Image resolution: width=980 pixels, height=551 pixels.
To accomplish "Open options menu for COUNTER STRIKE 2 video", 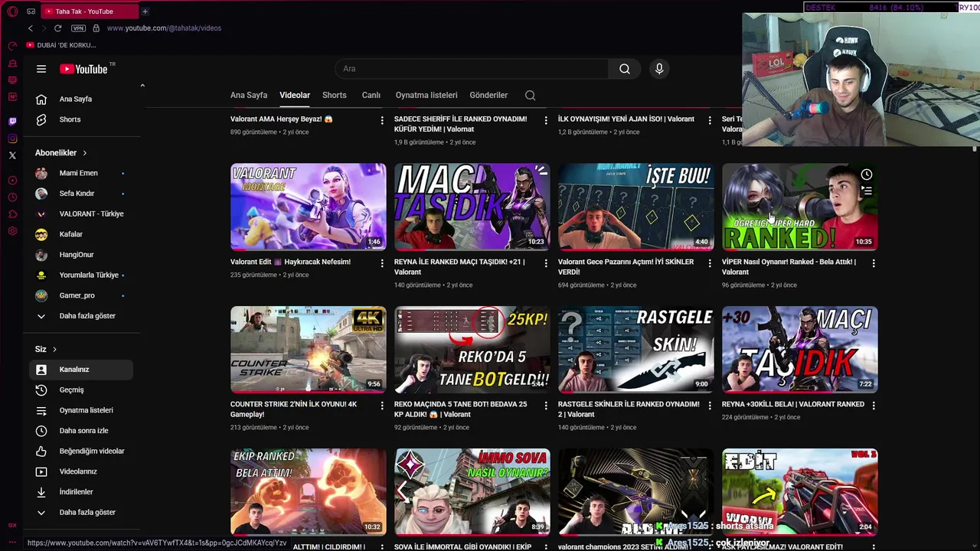I will click(x=382, y=406).
